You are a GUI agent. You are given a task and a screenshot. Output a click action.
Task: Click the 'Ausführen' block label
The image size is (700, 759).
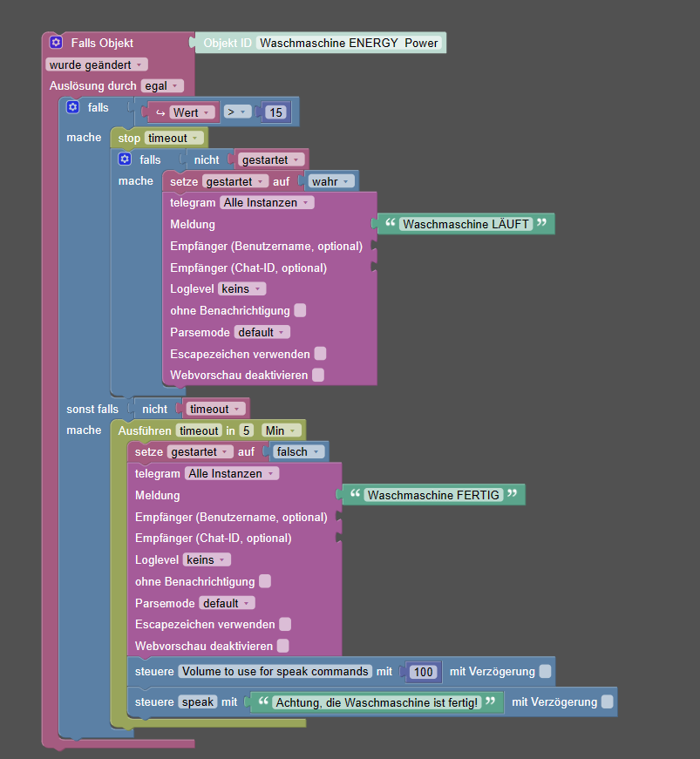(x=145, y=430)
